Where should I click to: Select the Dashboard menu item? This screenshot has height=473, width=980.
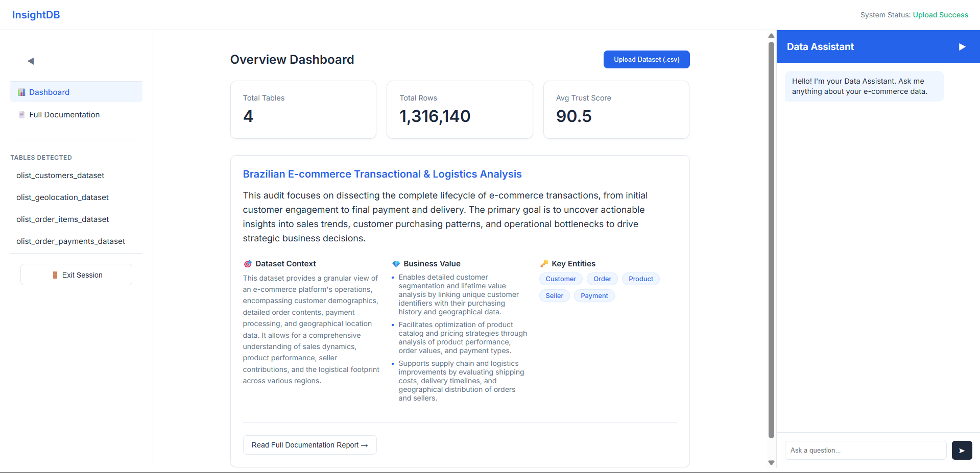point(50,92)
